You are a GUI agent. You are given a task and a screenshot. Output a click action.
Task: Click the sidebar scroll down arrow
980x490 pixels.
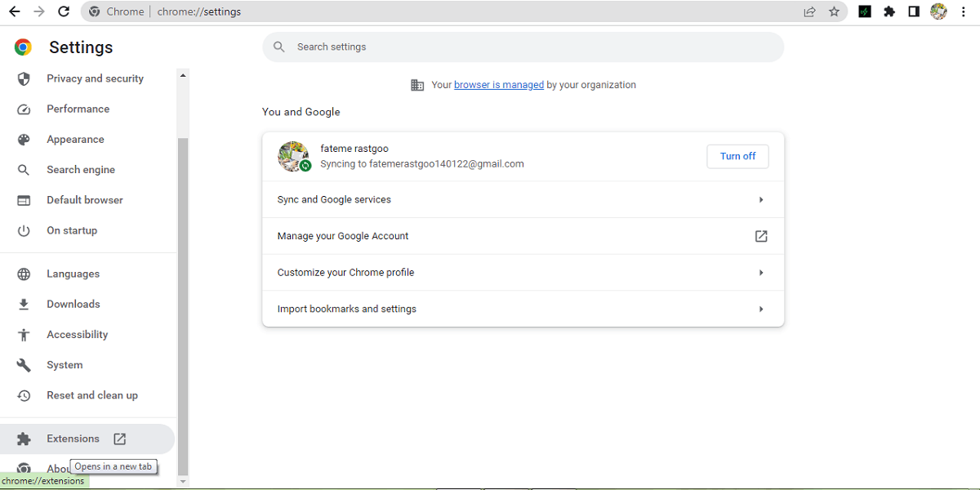(x=183, y=482)
